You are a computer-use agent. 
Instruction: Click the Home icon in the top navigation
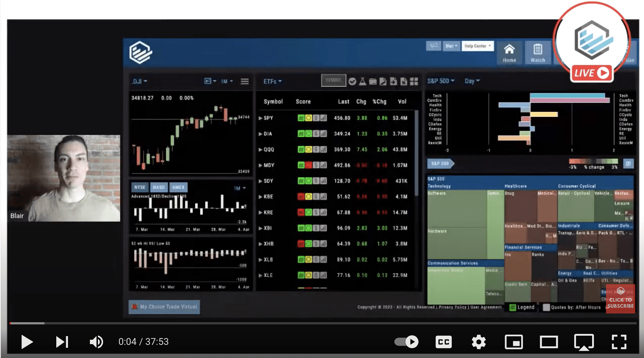[x=509, y=52]
